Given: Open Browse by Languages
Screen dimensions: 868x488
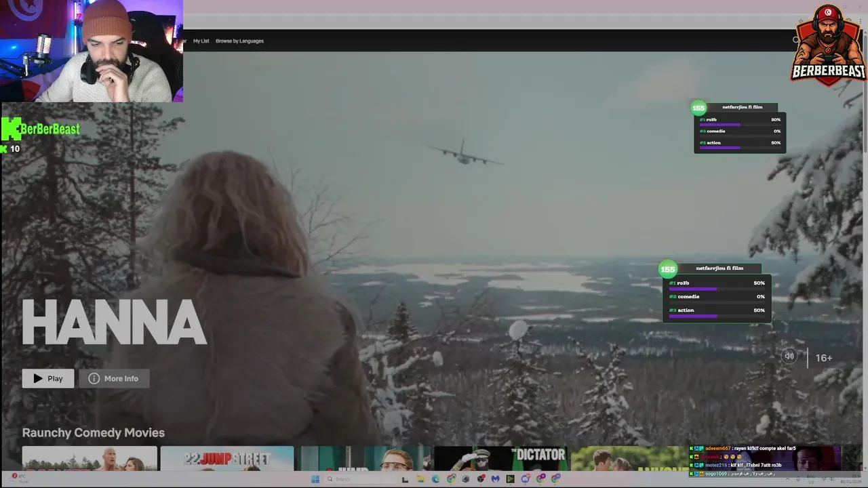Looking at the screenshot, I should 239,41.
